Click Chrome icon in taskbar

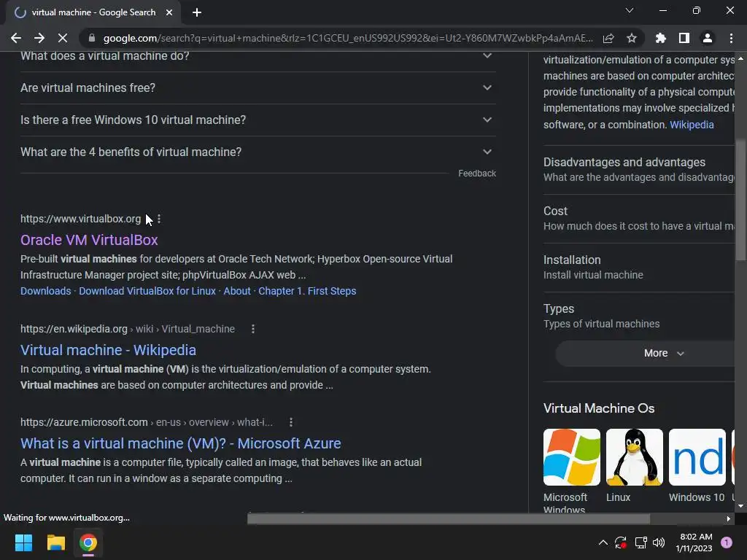88,542
